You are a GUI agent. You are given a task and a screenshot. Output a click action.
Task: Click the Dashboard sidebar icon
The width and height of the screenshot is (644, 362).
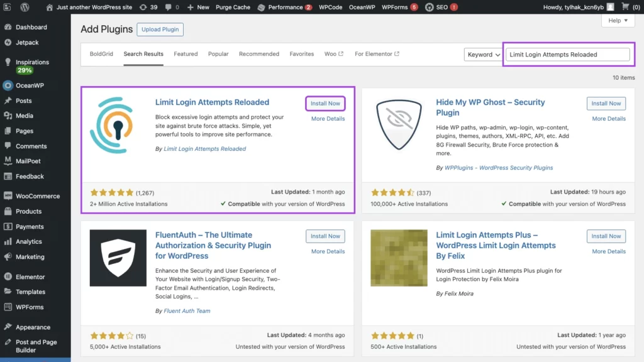pos(8,27)
